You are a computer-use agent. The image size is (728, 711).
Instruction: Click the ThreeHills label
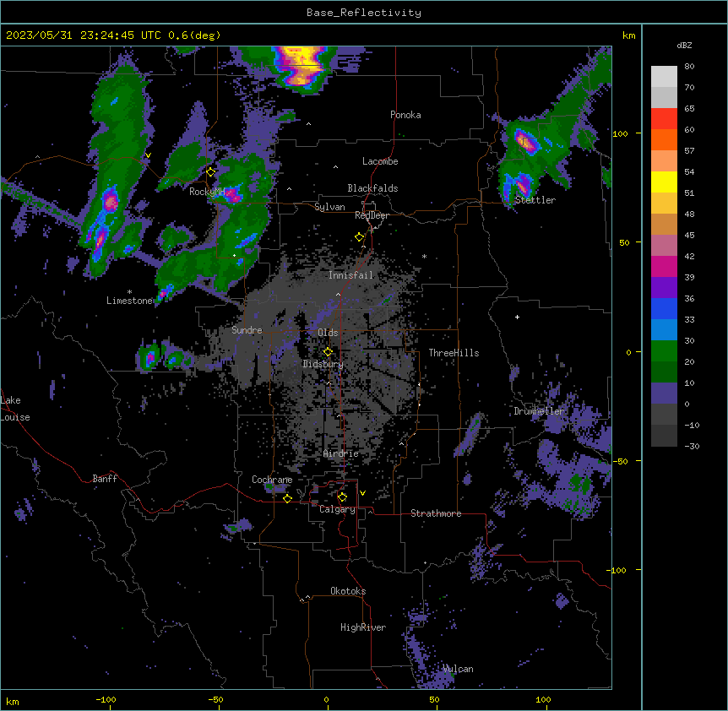(x=454, y=353)
